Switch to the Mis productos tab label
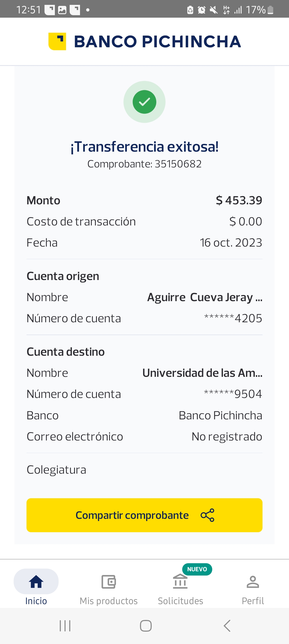This screenshot has height=644, width=289. coord(109,601)
